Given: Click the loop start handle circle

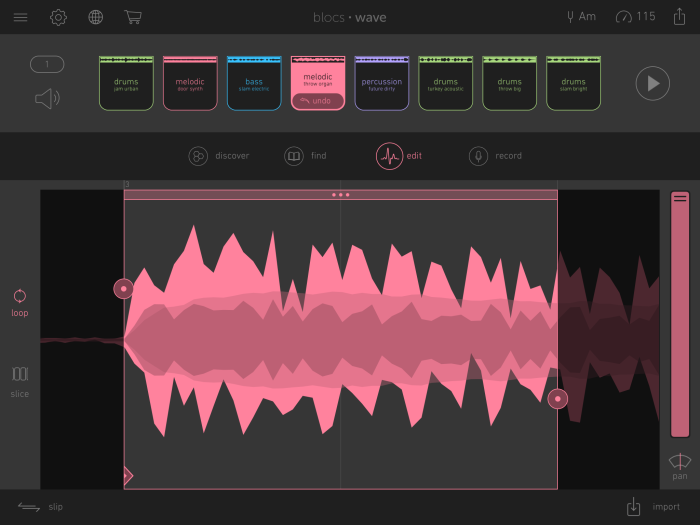Looking at the screenshot, I should pos(124,289).
